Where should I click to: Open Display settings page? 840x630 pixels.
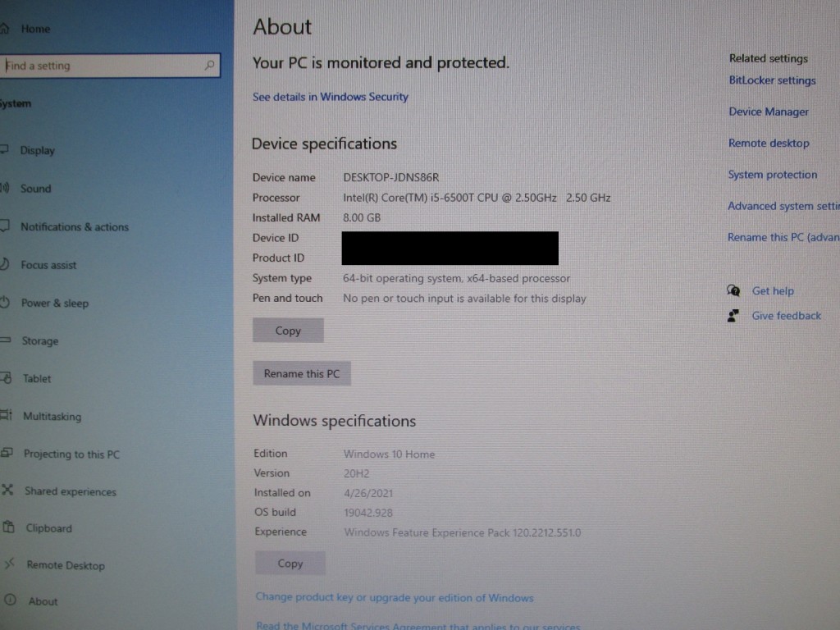38,151
